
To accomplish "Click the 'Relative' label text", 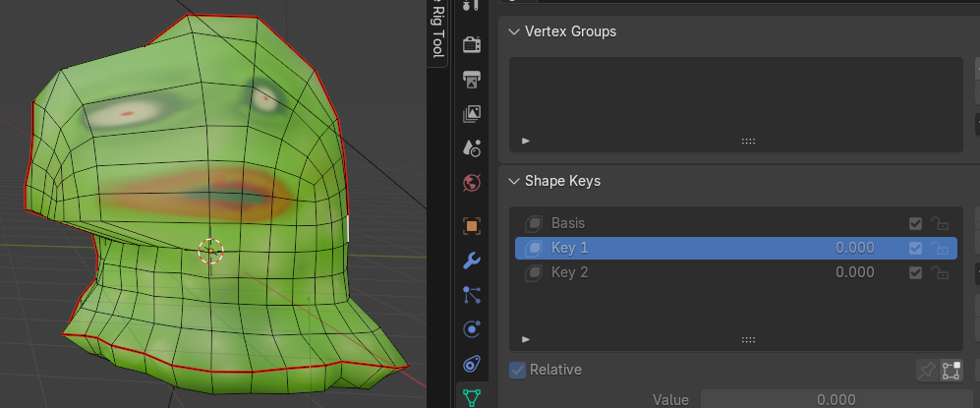I will pyautogui.click(x=555, y=370).
